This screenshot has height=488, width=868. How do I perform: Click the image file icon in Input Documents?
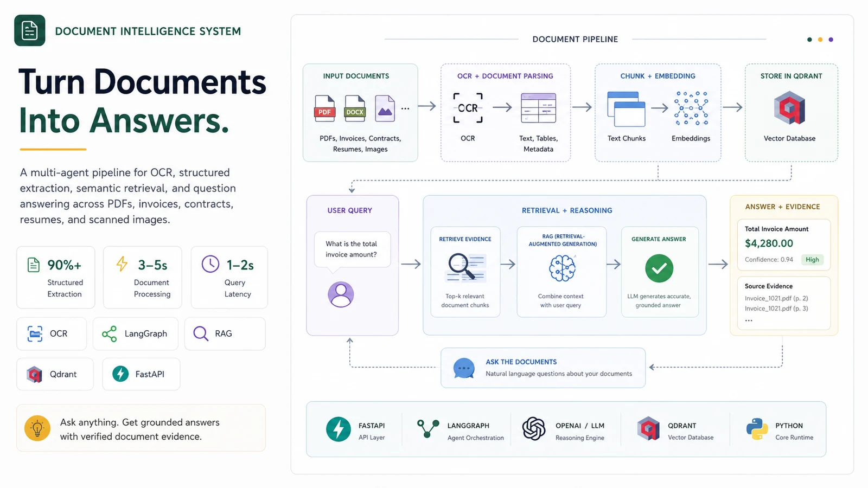[x=385, y=108]
